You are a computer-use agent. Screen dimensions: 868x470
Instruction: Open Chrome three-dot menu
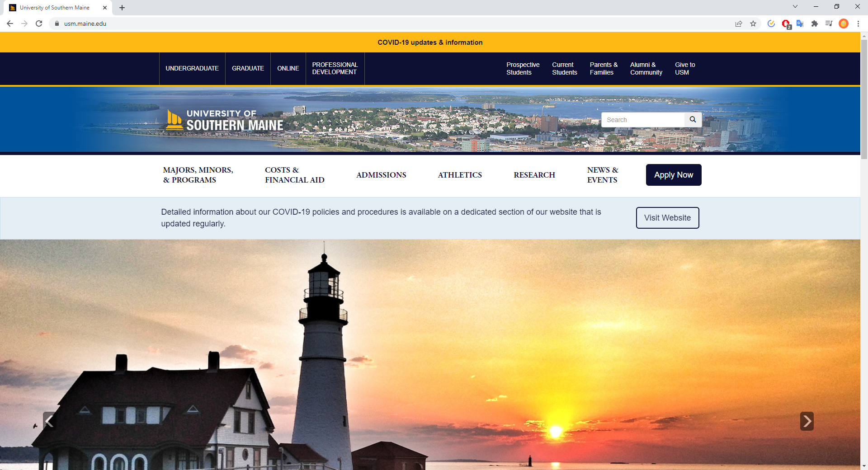[858, 23]
